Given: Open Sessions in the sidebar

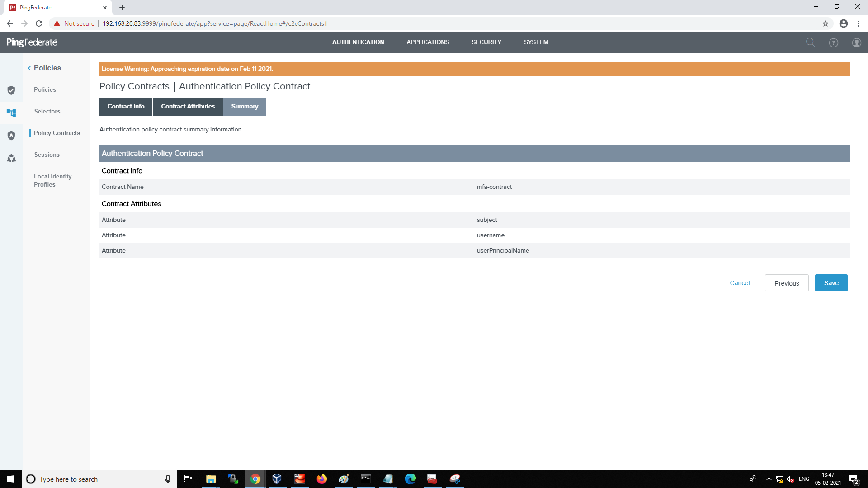Looking at the screenshot, I should point(47,155).
